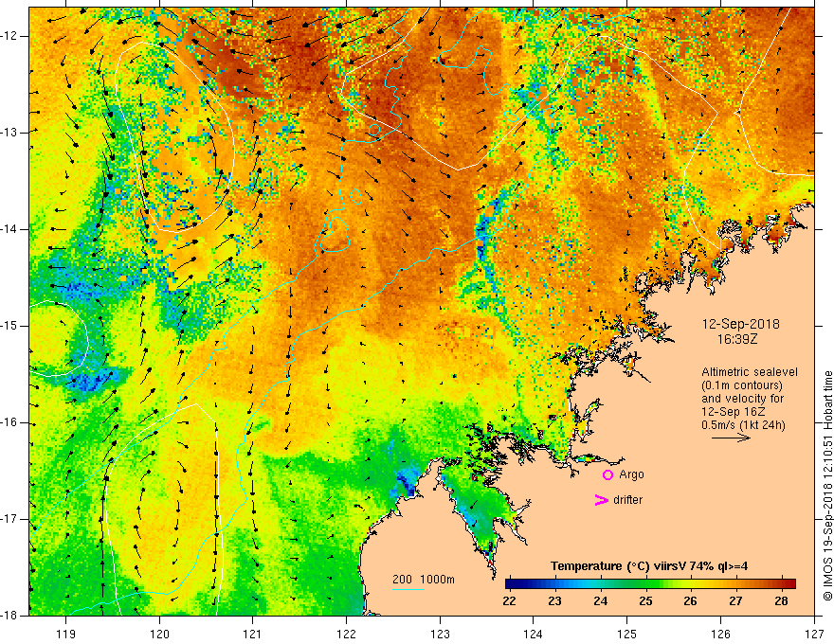This screenshot has width=834, height=644.
Task: Click the '0.5m/s (1kt 24h)' scale text
Action: [x=743, y=425]
